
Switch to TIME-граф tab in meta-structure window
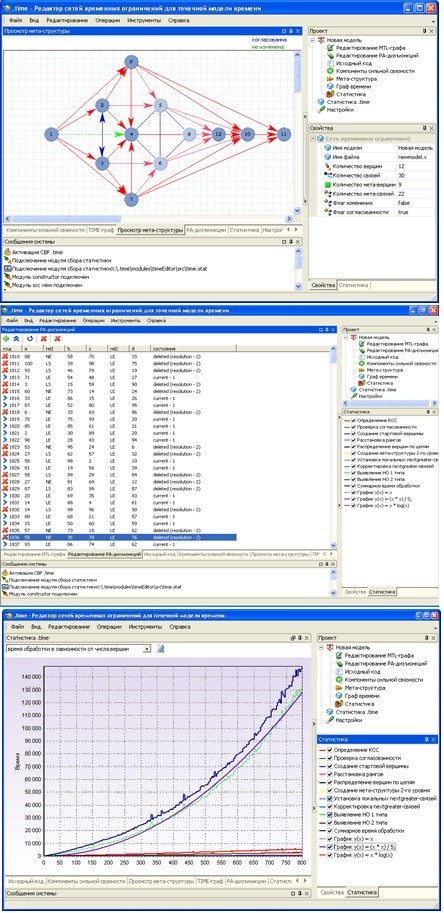coord(101,230)
